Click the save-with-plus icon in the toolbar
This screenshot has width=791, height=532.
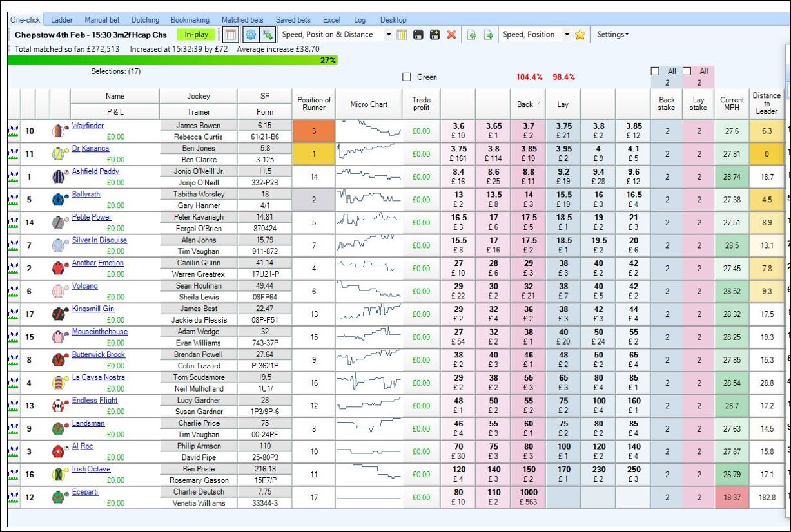pyautogui.click(x=435, y=35)
